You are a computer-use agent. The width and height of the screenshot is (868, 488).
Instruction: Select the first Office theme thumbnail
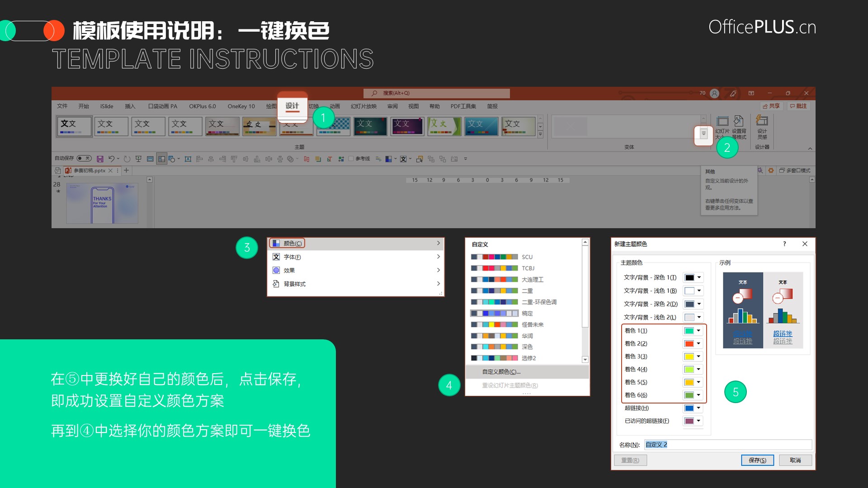[74, 126]
